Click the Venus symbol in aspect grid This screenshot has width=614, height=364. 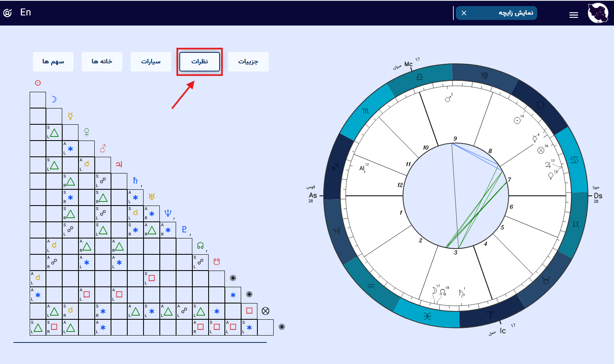[x=87, y=132]
